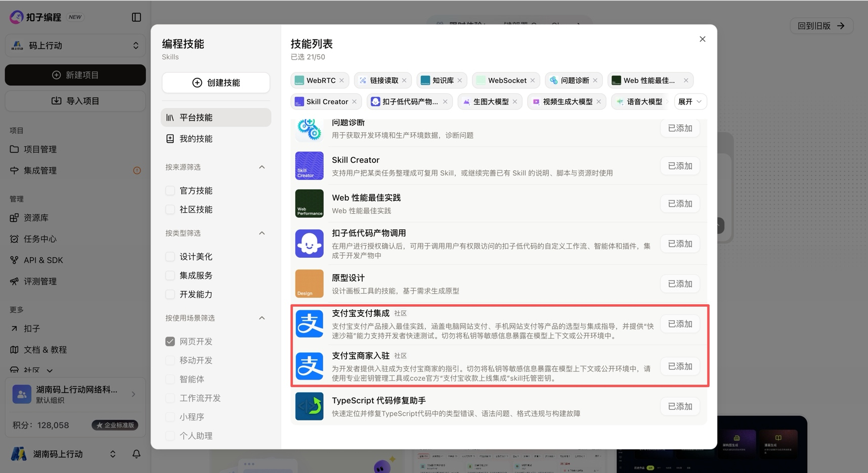Expand the 湖南码上行动网络科 organization entry
The width and height of the screenshot is (868, 473).
click(x=75, y=394)
